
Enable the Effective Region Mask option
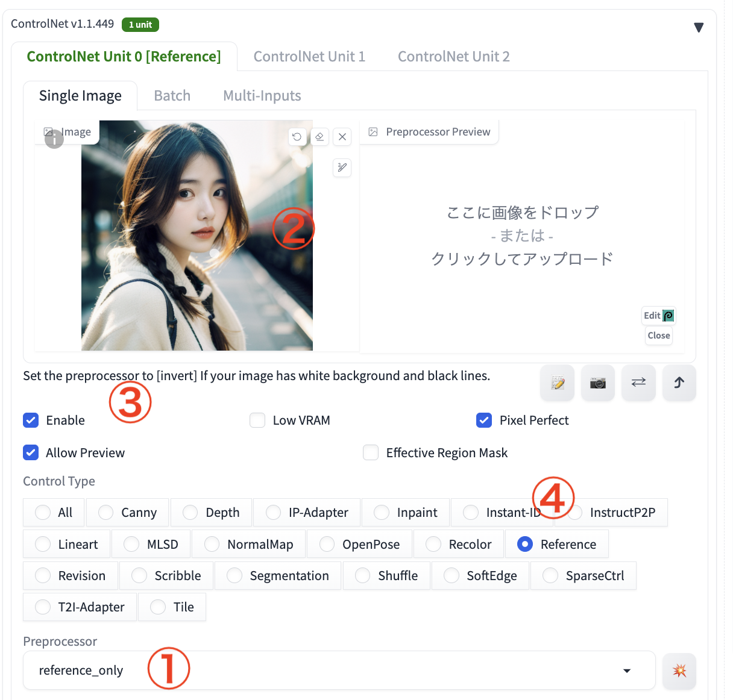tap(371, 452)
